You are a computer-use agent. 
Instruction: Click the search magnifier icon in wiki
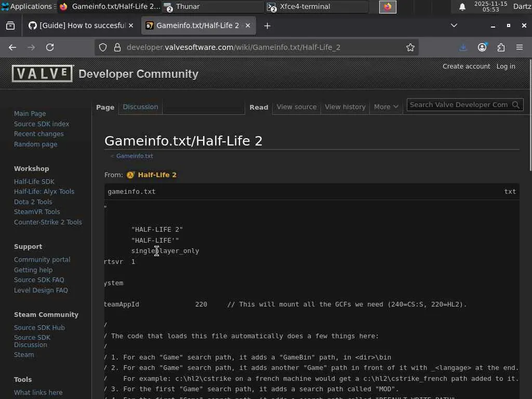point(516,105)
